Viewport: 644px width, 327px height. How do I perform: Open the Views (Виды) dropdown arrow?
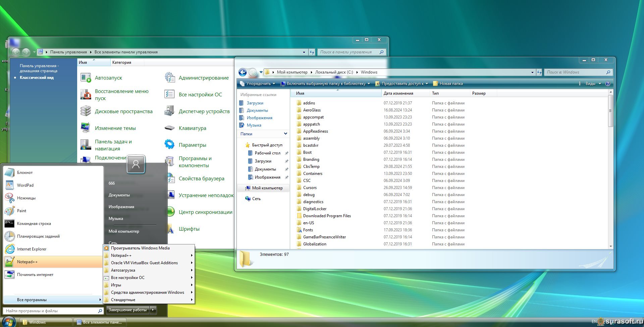click(600, 84)
